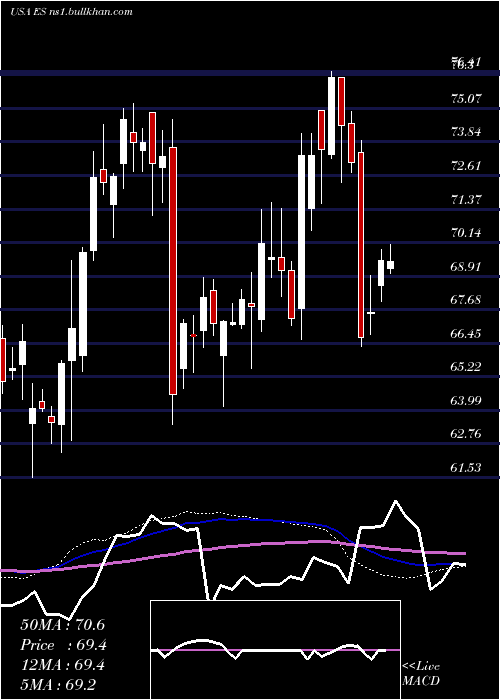Click the '5MA : 69.2' reading
500x700 pixels.
[x=58, y=685]
